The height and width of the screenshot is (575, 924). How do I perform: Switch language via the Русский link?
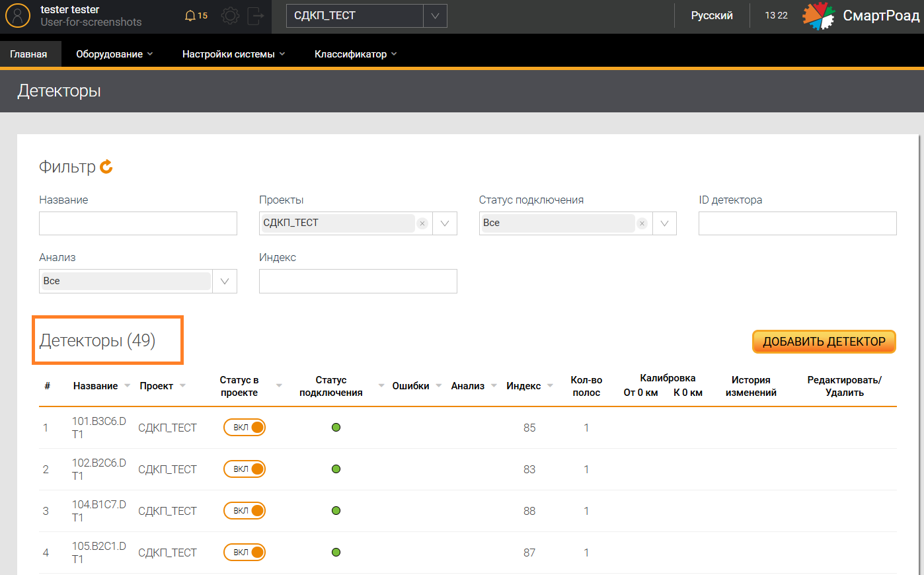[x=712, y=16]
